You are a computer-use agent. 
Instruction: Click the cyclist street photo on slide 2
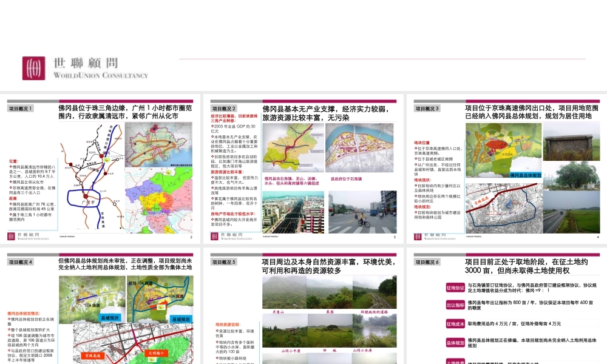[363, 212]
